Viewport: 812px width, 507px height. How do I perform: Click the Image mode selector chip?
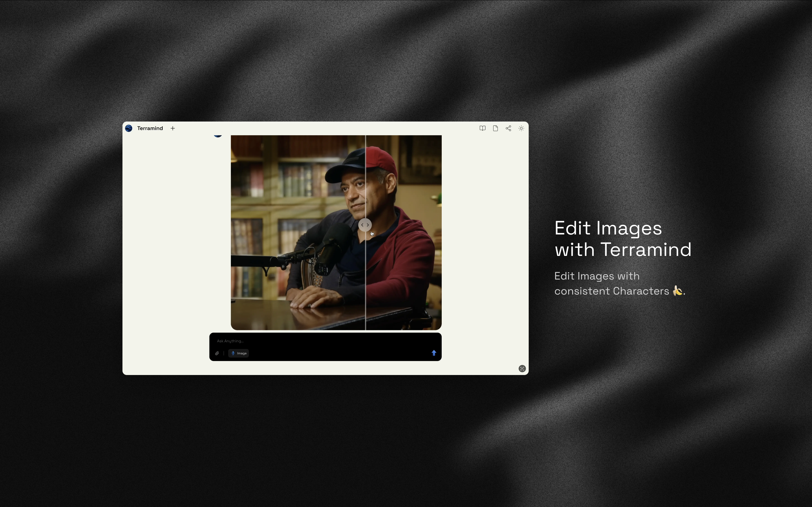click(238, 353)
